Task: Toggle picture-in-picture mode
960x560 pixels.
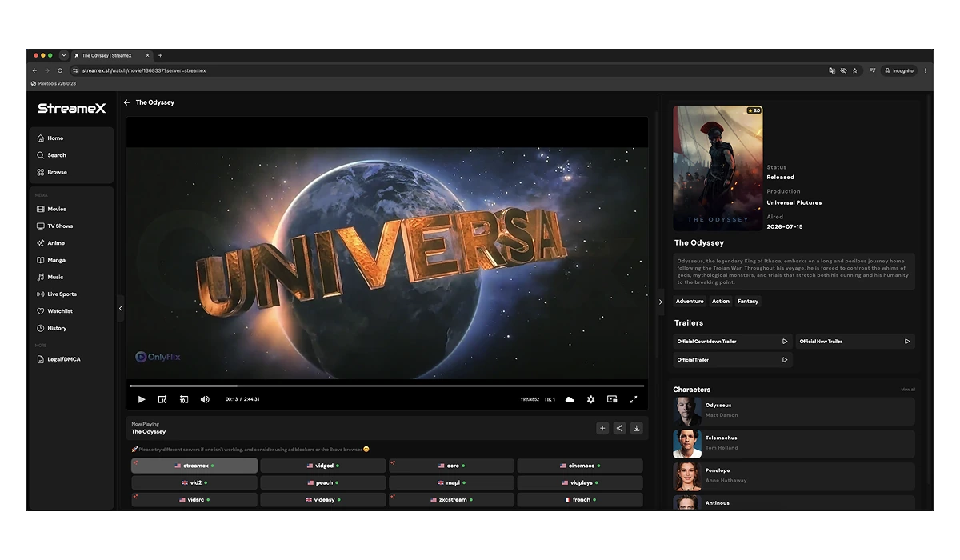Action: pos(612,399)
